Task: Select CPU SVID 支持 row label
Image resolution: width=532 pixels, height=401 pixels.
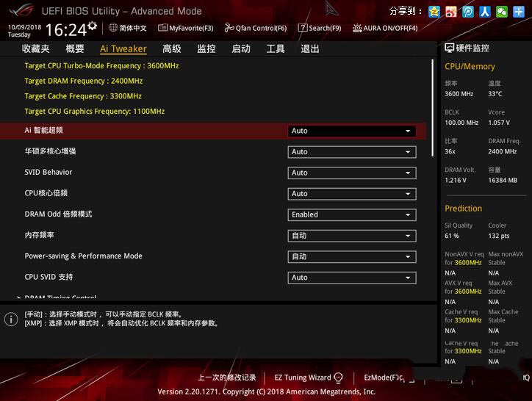Action: (48, 277)
